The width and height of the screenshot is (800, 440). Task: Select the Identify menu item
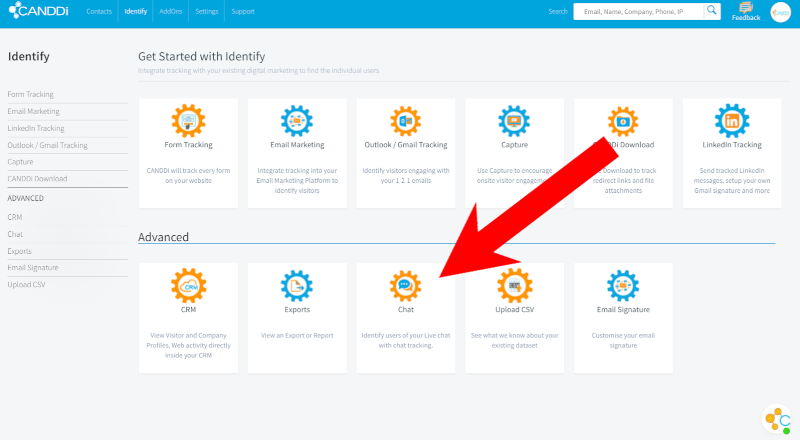pos(136,11)
